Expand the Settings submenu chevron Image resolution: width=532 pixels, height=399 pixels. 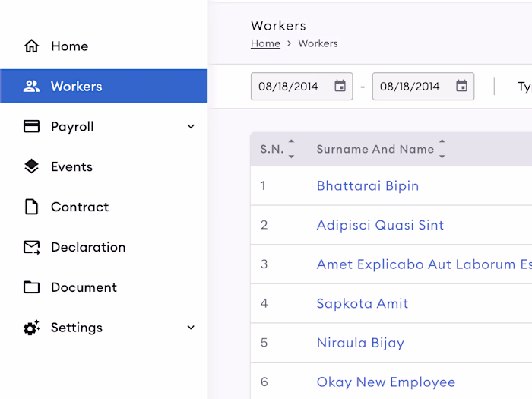(x=191, y=328)
